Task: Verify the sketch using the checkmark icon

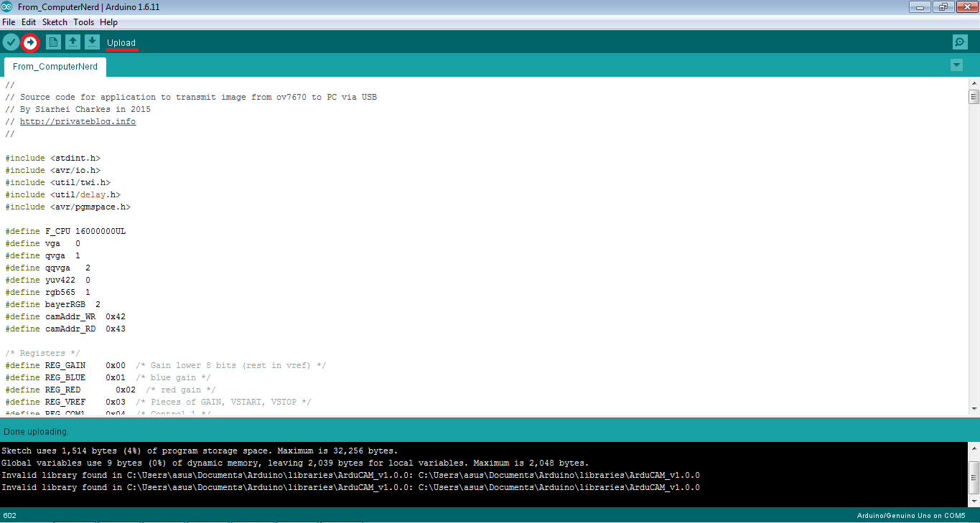Action: click(x=10, y=42)
